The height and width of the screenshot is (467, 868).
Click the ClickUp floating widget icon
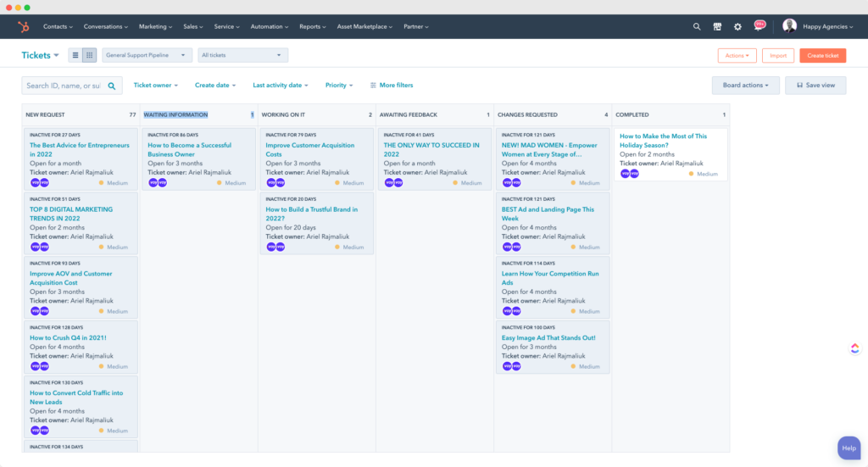tap(854, 348)
